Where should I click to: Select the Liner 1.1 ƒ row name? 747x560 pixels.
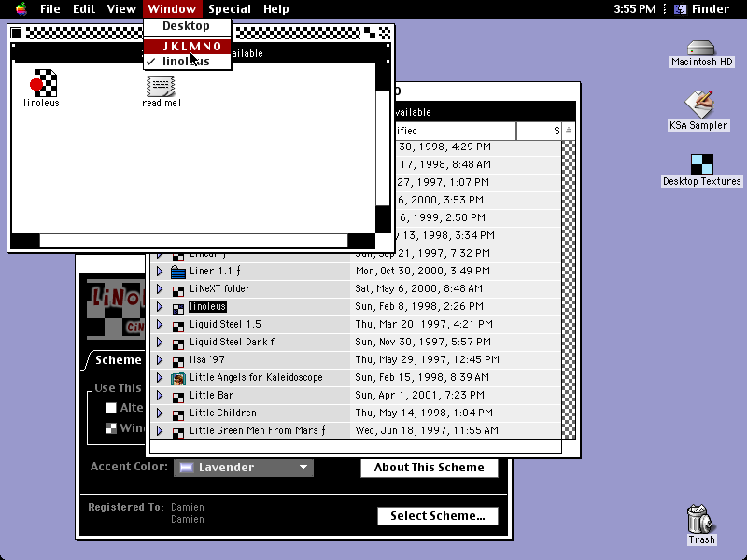(x=215, y=272)
